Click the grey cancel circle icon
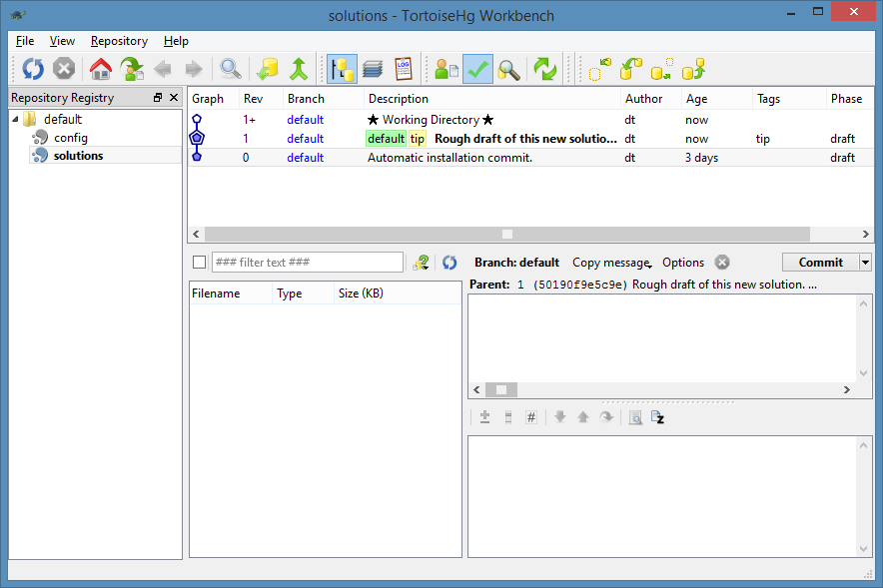 [722, 263]
